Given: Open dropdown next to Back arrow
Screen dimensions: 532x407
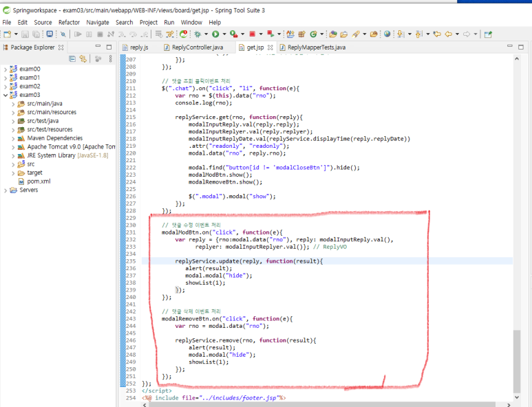Looking at the screenshot, I should coord(457,34).
